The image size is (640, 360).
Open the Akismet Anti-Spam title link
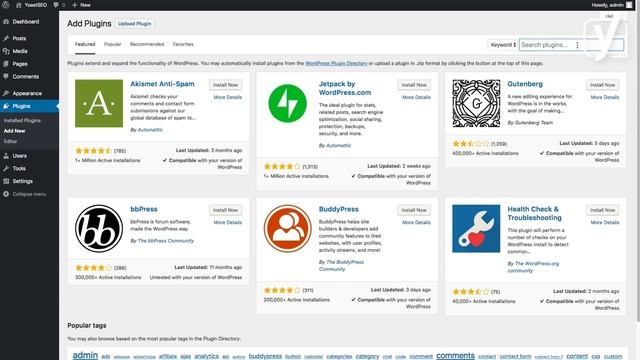[x=162, y=84]
